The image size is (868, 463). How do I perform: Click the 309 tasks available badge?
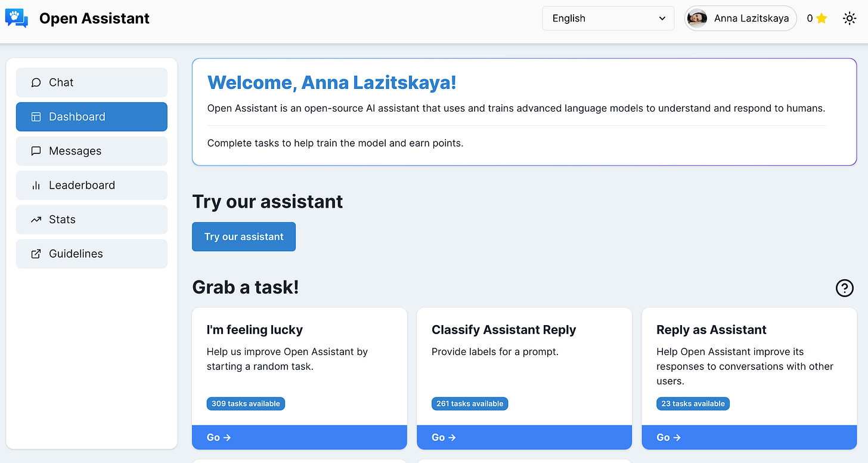(x=246, y=404)
